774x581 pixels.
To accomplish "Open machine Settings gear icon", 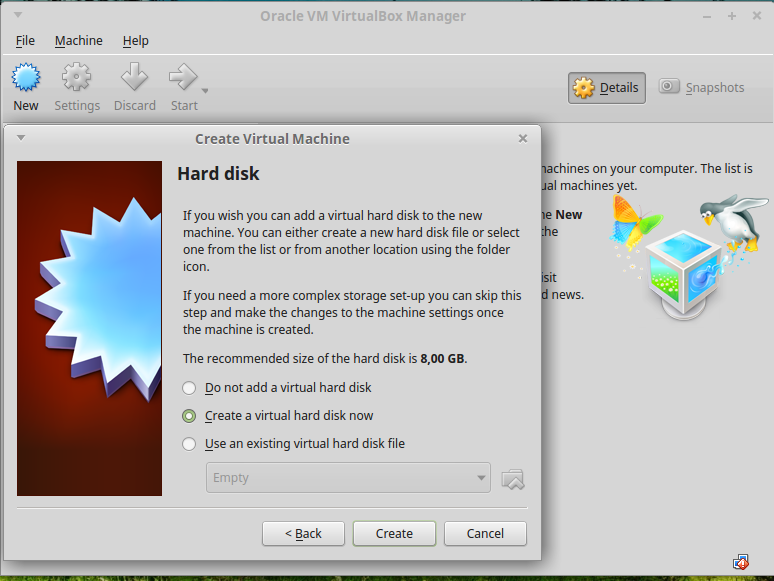I will tap(77, 77).
